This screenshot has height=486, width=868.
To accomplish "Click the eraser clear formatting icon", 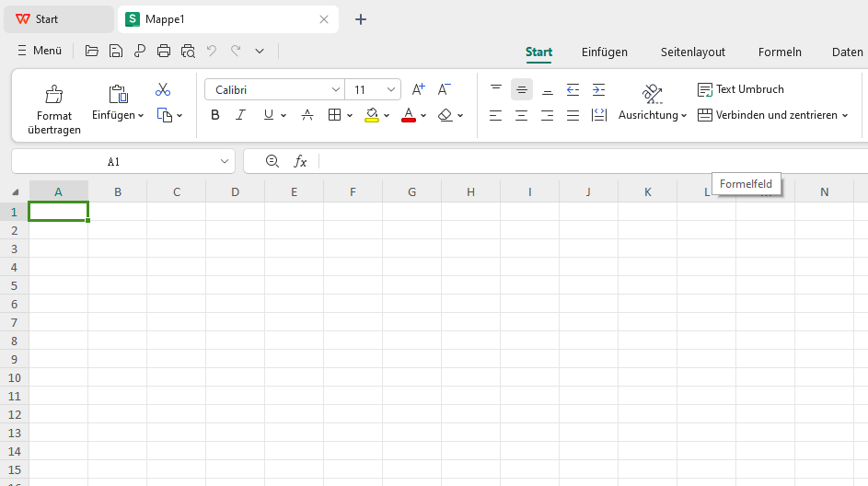I will click(446, 114).
